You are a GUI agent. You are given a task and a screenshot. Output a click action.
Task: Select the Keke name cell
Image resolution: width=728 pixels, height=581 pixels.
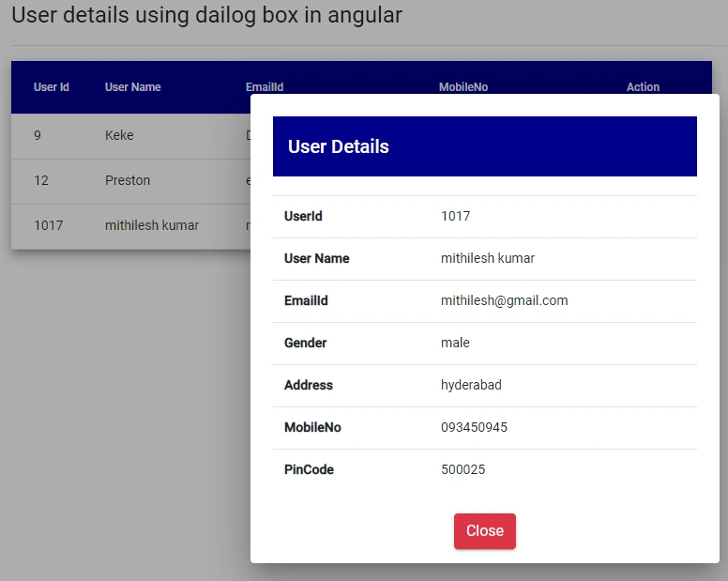pyautogui.click(x=119, y=135)
